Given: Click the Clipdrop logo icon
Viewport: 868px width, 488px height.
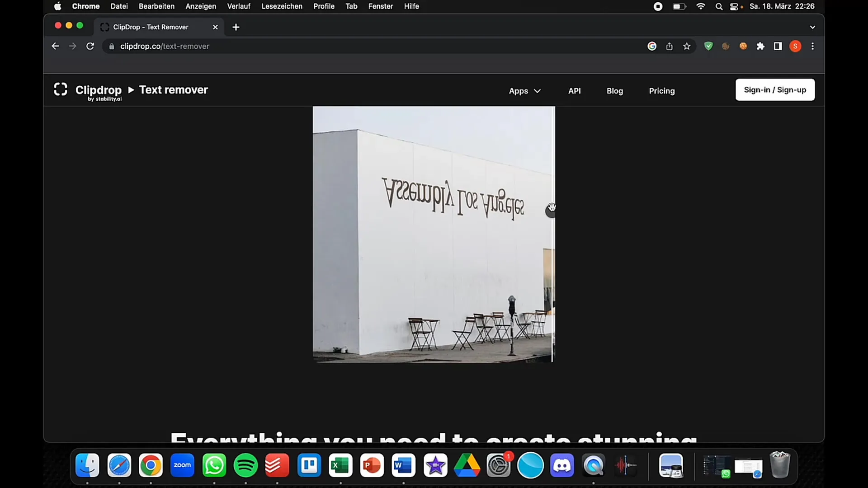Looking at the screenshot, I should coord(61,89).
